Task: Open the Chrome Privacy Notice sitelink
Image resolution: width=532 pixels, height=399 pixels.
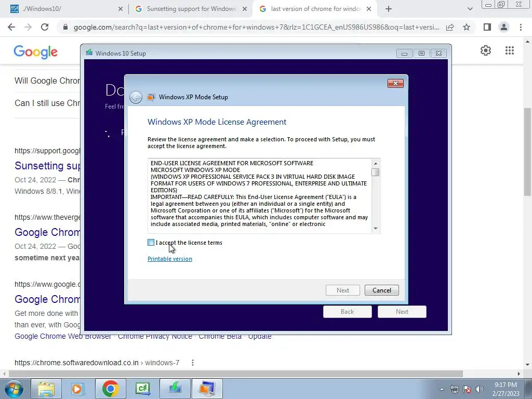Action: (155, 337)
